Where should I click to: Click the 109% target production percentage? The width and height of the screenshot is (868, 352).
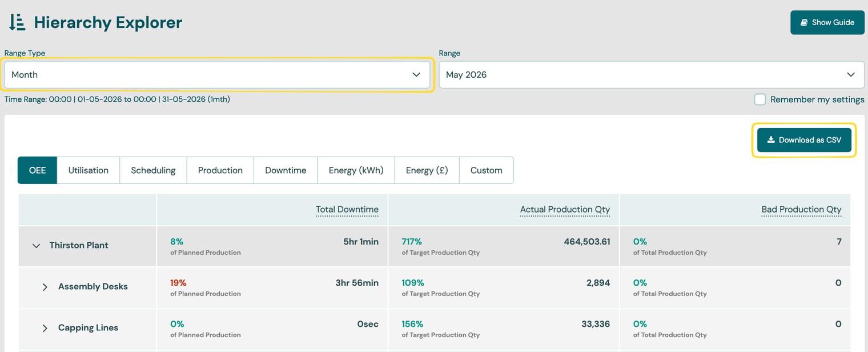413,283
